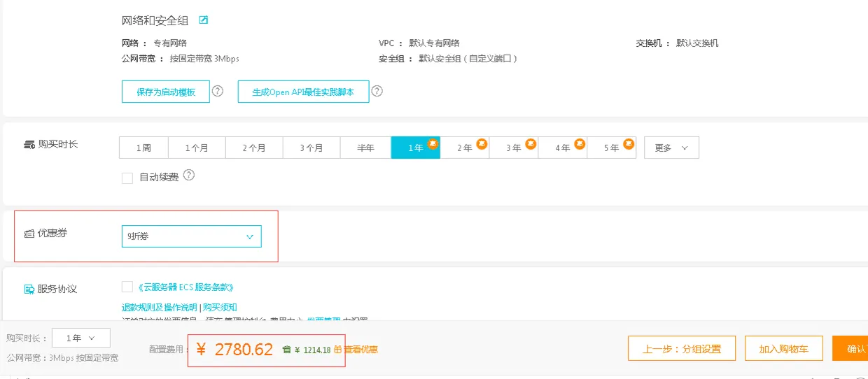
Task: Click discount badge on 3年 option
Action: [531, 144]
